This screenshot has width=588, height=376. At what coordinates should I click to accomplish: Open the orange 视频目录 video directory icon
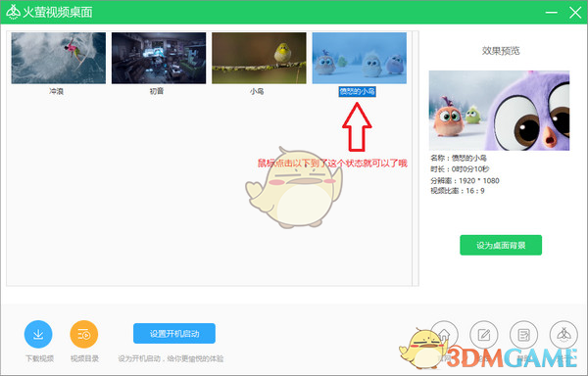click(84, 334)
